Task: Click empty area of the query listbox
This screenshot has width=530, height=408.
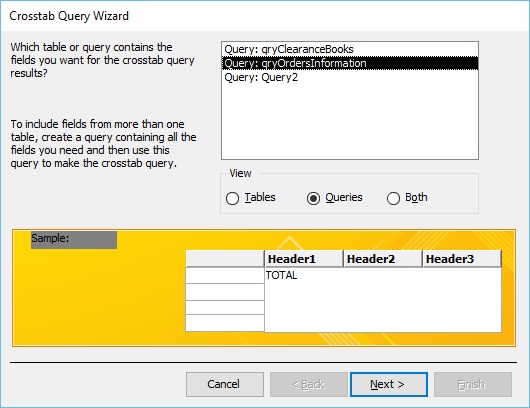Action: pos(350,122)
